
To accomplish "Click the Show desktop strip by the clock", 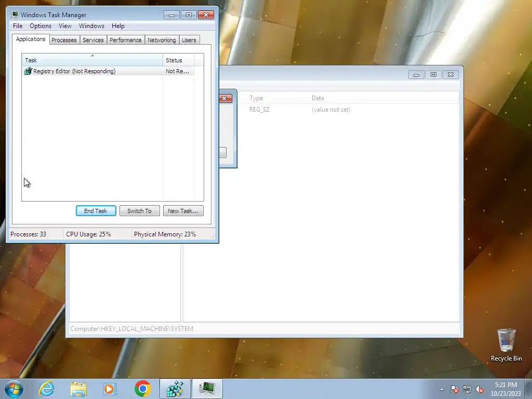I will (x=528, y=389).
